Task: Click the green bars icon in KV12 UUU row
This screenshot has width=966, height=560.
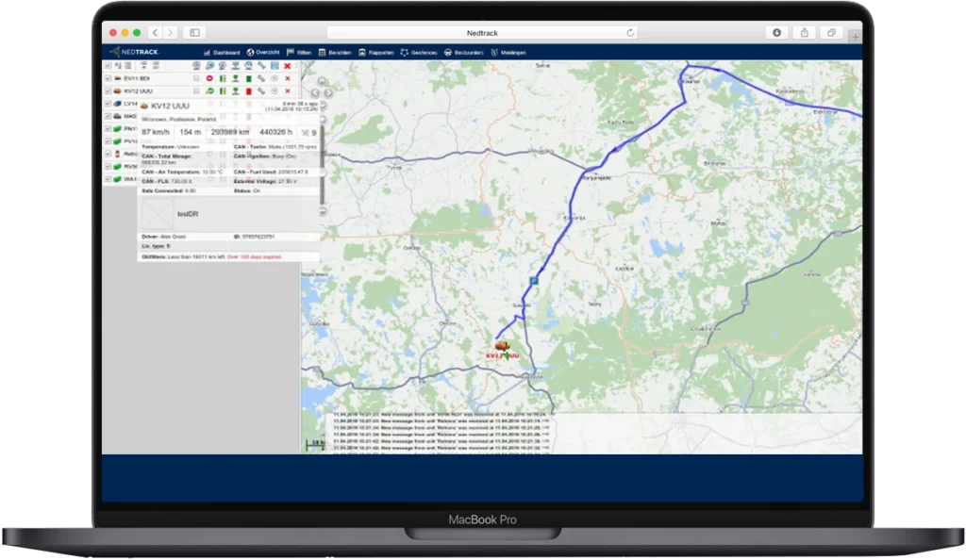Action: click(x=223, y=91)
